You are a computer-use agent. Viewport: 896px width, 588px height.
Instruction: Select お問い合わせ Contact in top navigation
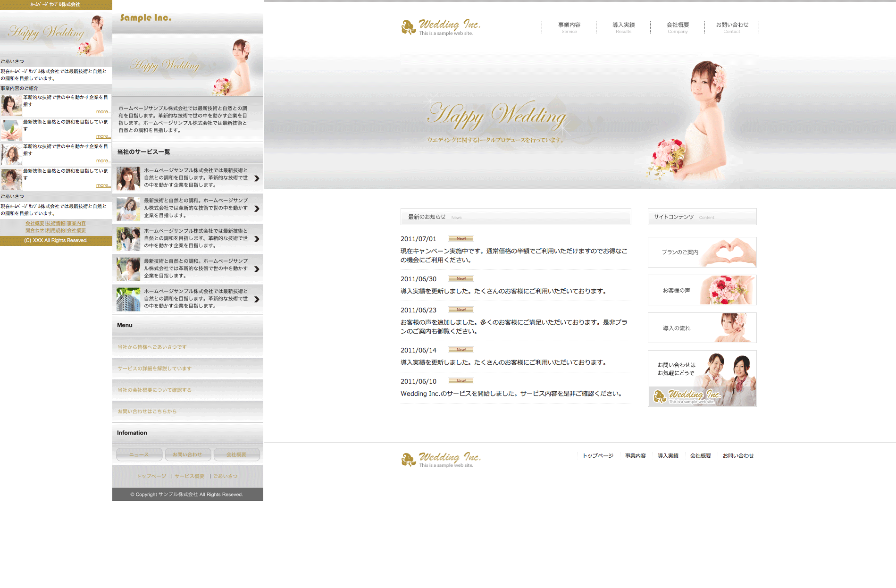[732, 27]
